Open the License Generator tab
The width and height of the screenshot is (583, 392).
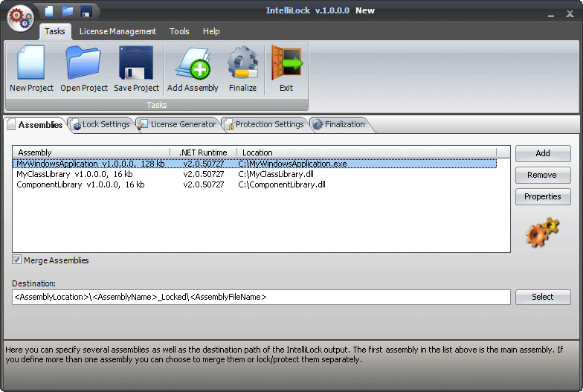(x=178, y=124)
